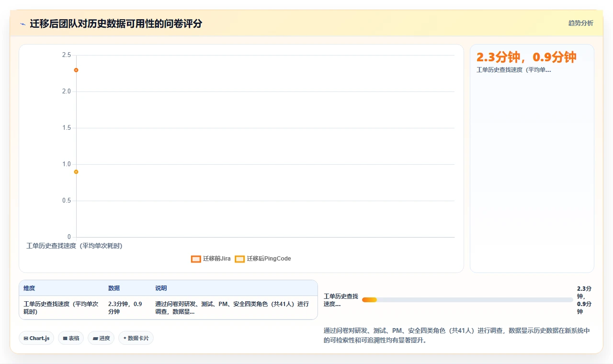Click the x-axis label 工单历史查找速度（平均单次耗时)
Viewport: 613px width, 364px height.
pos(74,246)
